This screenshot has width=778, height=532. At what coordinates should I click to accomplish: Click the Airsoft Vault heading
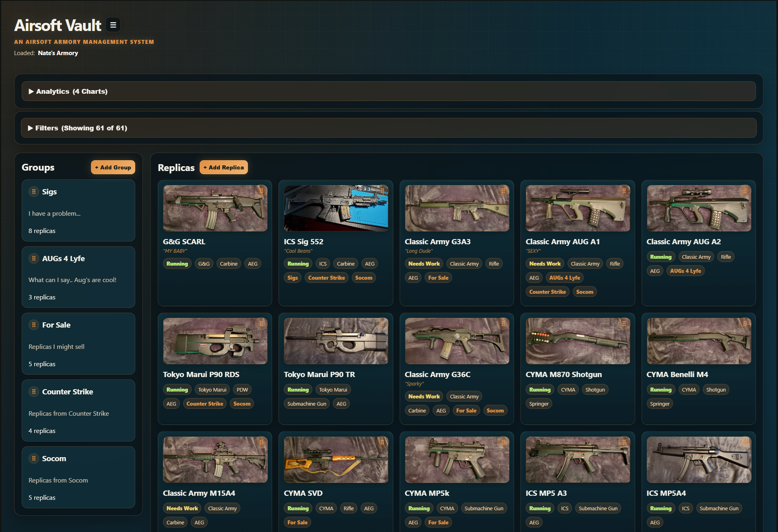point(58,25)
